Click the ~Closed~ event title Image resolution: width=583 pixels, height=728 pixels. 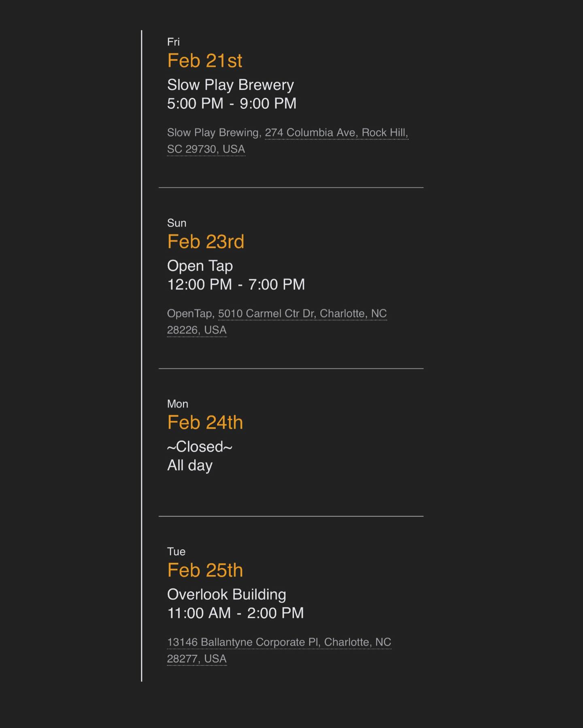point(200,447)
